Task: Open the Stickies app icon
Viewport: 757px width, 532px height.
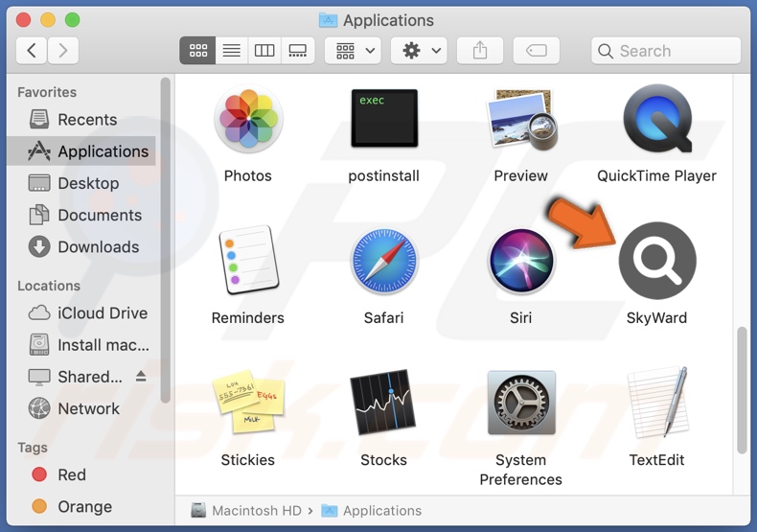Action: (248, 402)
